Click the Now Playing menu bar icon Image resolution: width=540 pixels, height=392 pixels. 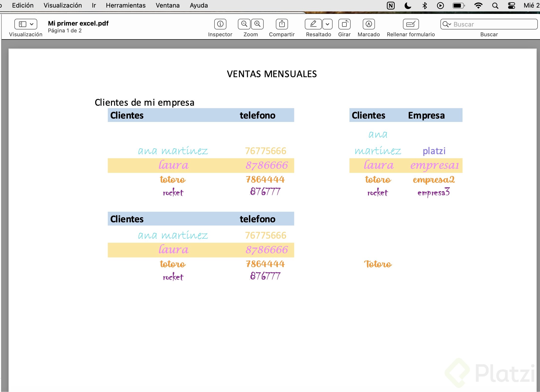click(x=440, y=6)
